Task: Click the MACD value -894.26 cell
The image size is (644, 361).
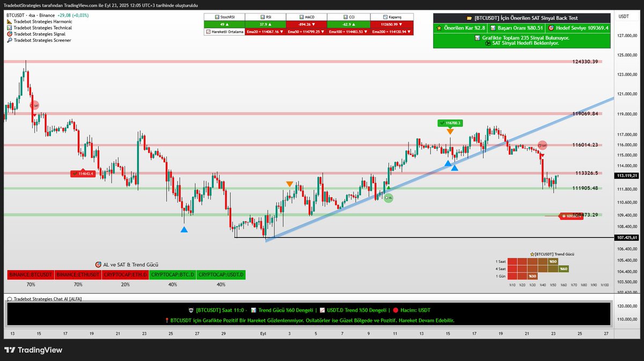Action: tap(306, 24)
